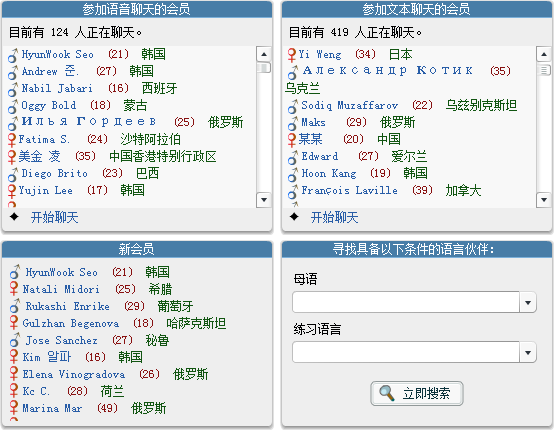Click male icon beside Diego Brito

click(x=13, y=174)
